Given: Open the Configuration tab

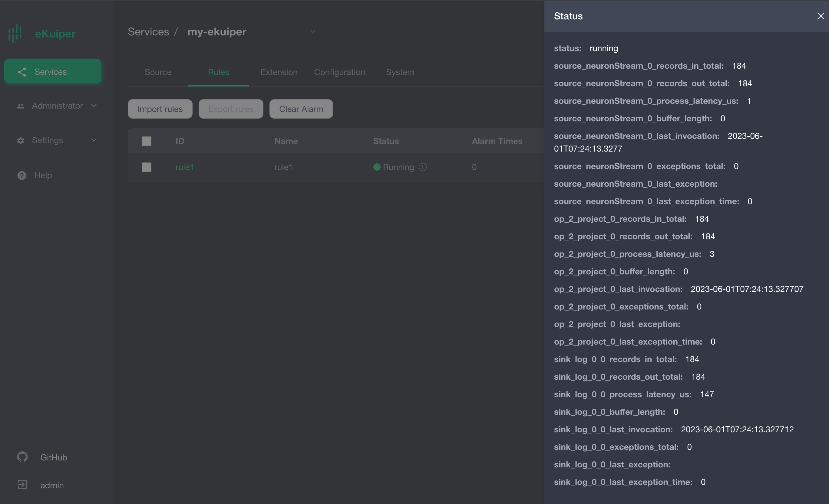Looking at the screenshot, I should tap(339, 72).
